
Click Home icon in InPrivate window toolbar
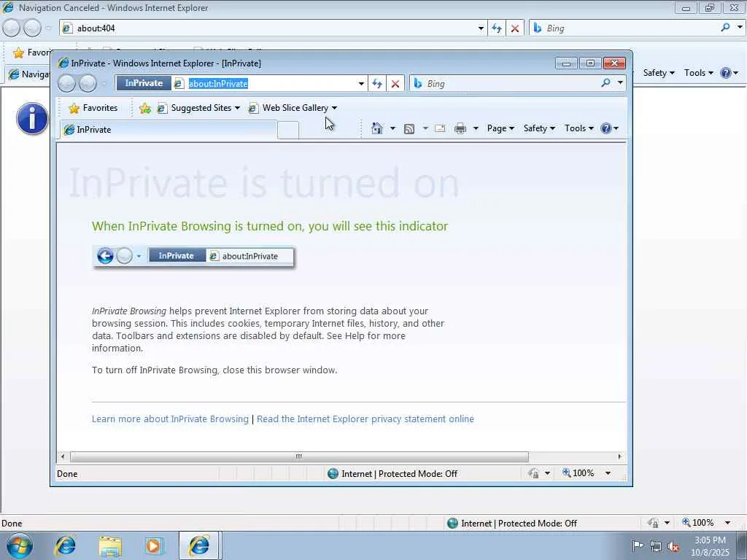377,128
